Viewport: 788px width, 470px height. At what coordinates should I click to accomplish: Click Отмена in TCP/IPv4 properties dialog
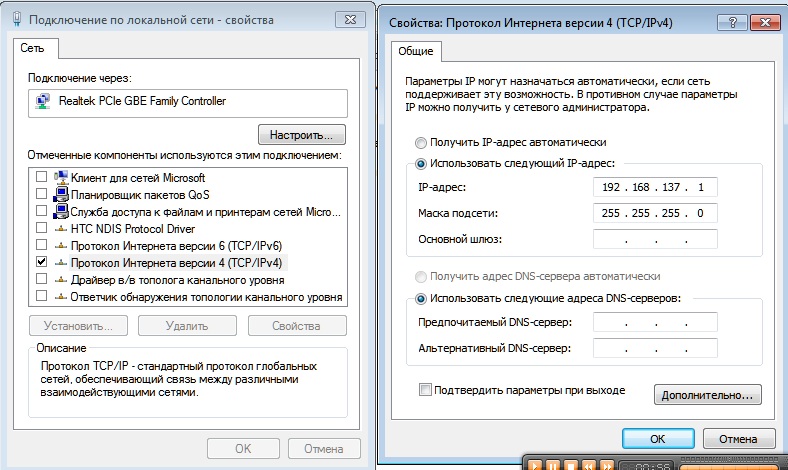click(738, 439)
